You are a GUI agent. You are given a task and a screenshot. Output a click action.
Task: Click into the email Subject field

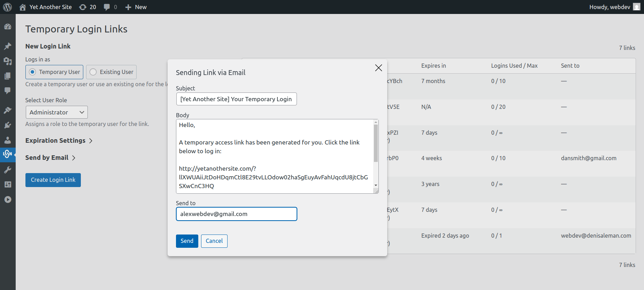pos(236,99)
